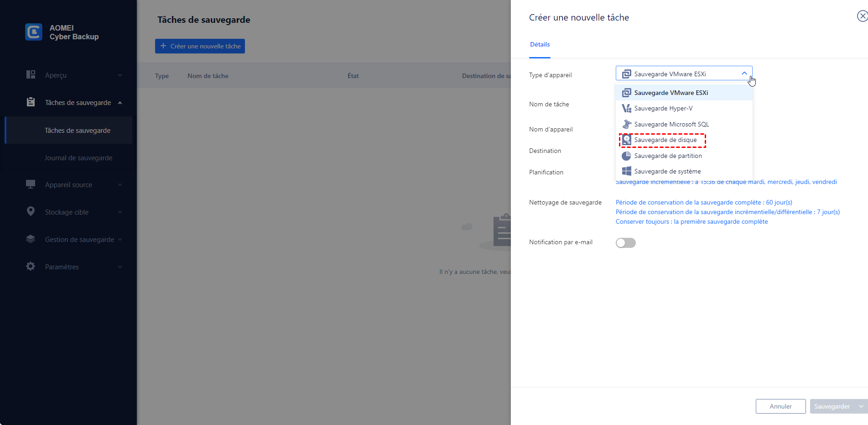Click the Gestion de sauvegarde layers icon

click(x=31, y=239)
